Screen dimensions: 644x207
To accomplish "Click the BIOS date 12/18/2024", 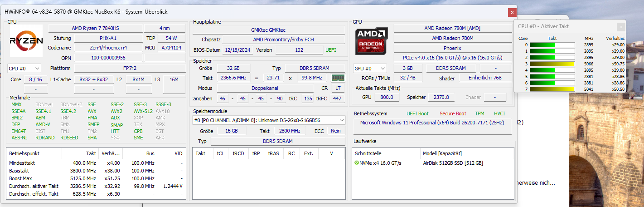I will coord(238,50).
